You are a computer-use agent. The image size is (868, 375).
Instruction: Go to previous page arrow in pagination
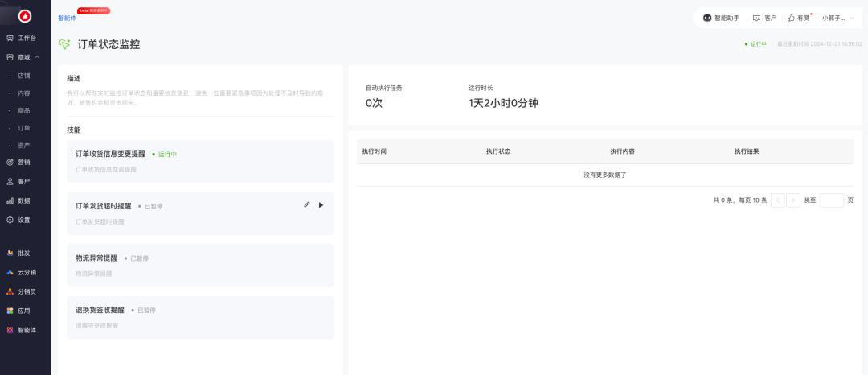(777, 200)
